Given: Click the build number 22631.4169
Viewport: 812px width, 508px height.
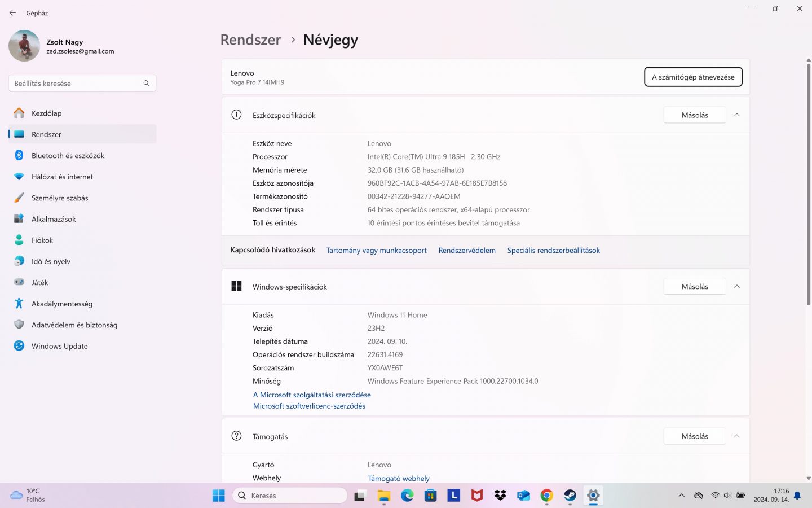Looking at the screenshot, I should coord(385,354).
